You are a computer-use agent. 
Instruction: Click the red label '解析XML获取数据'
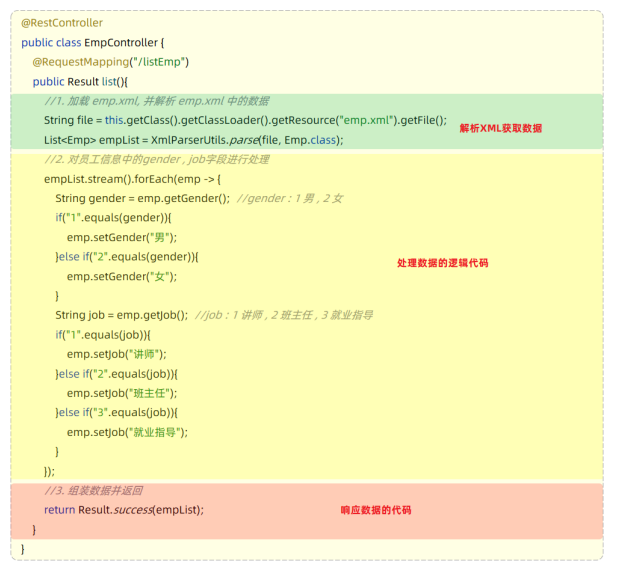[501, 129]
